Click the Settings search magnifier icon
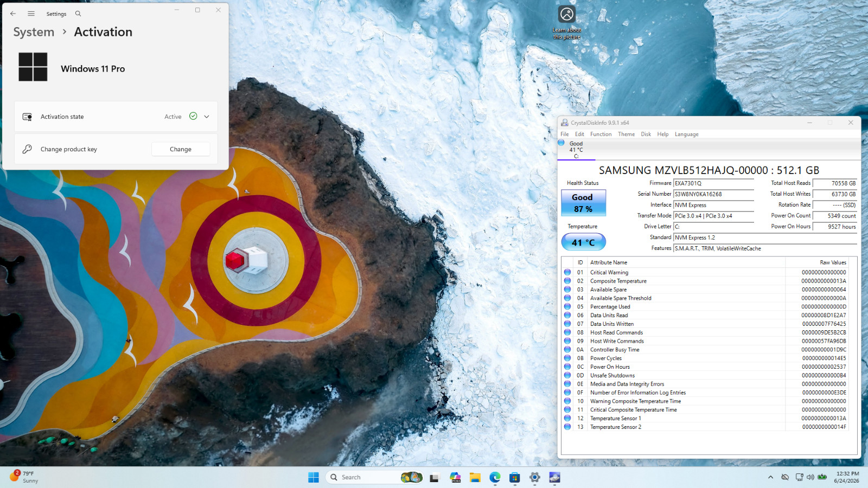This screenshot has height=488, width=868. tap(78, 14)
